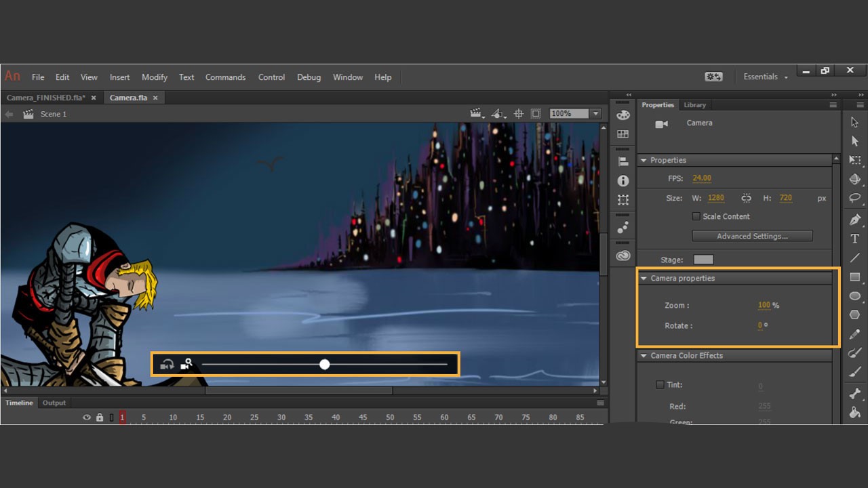Viewport: 868px width, 488px height.
Task: Click the FPS 24.00 value
Action: click(x=701, y=178)
